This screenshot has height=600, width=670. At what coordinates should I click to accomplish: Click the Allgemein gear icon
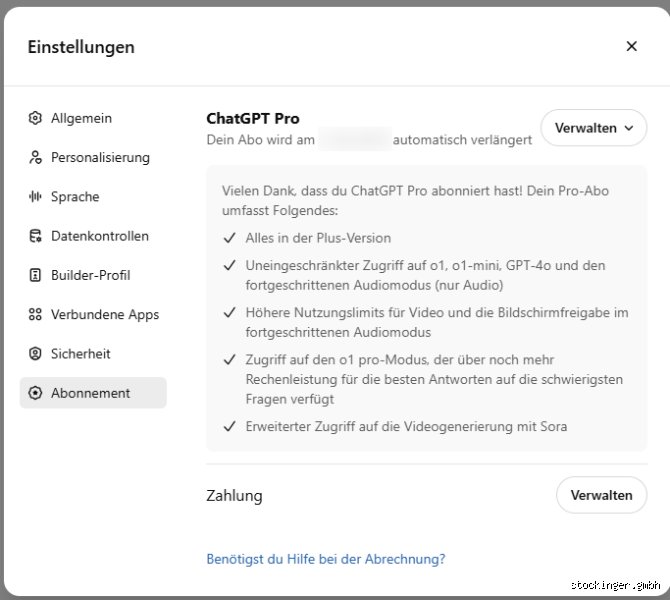coord(35,118)
